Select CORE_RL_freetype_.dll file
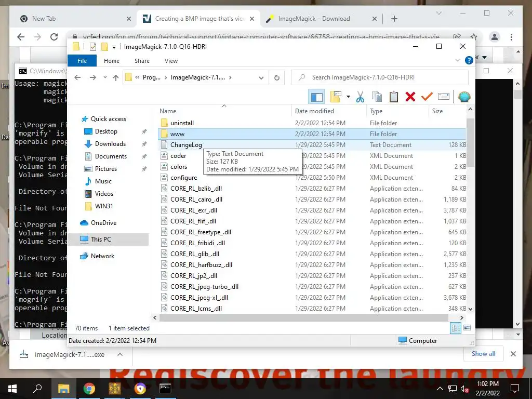 [201, 232]
